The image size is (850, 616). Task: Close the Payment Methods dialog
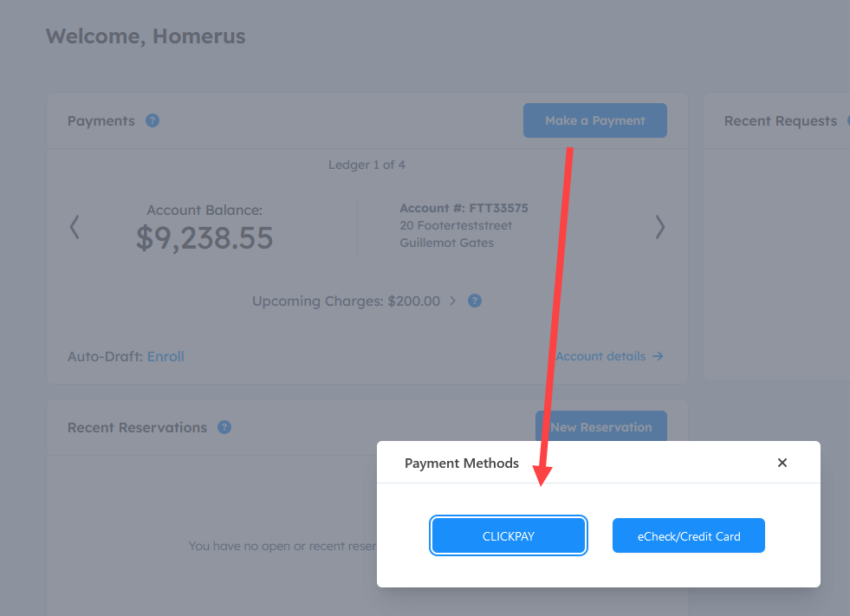pyautogui.click(x=782, y=463)
